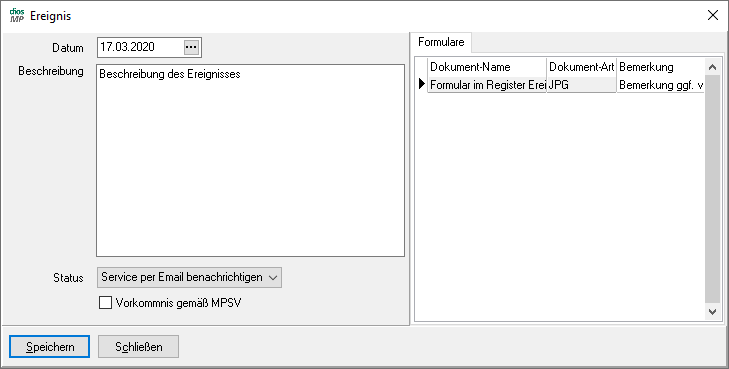This screenshot has height=369, width=729.
Task: Switch to the Formulare tab
Action: (441, 42)
